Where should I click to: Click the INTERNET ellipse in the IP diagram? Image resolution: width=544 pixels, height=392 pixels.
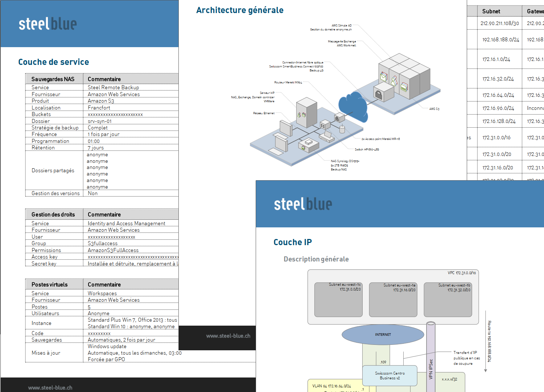click(x=383, y=335)
